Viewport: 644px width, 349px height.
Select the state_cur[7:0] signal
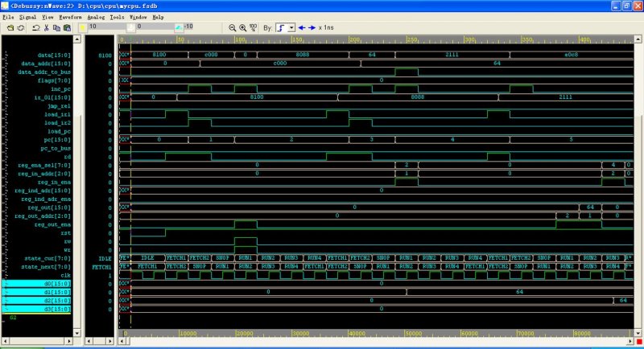pos(47,259)
